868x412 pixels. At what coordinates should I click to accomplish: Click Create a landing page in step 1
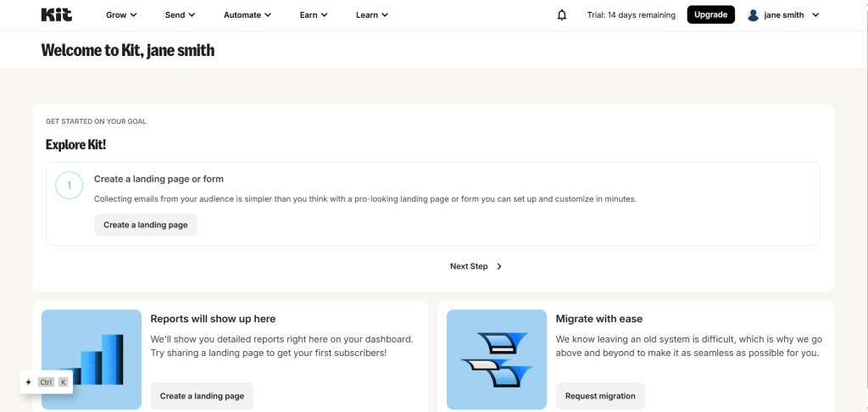point(145,225)
